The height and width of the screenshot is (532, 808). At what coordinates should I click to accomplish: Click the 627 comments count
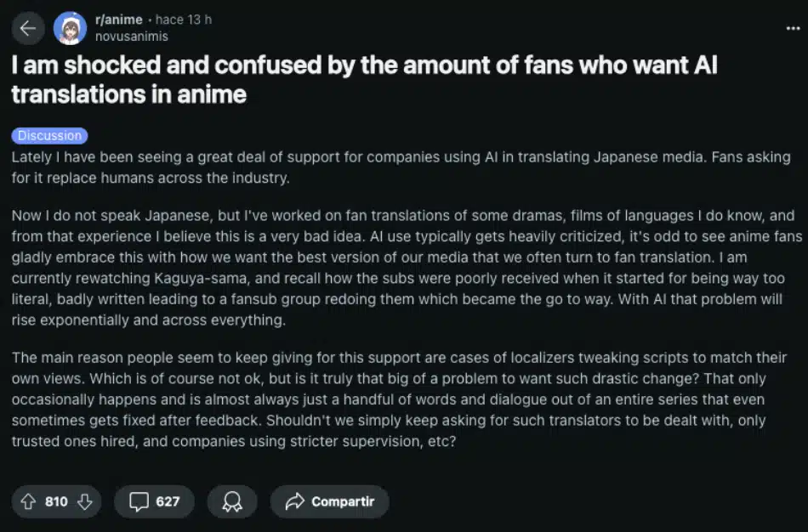168,501
